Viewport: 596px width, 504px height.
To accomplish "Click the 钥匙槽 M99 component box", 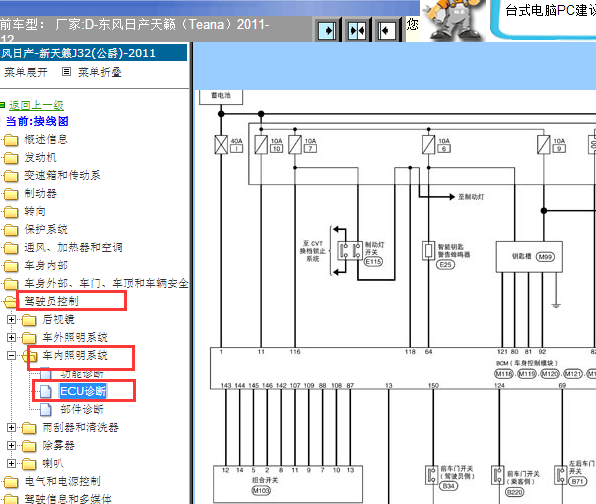I will point(529,257).
